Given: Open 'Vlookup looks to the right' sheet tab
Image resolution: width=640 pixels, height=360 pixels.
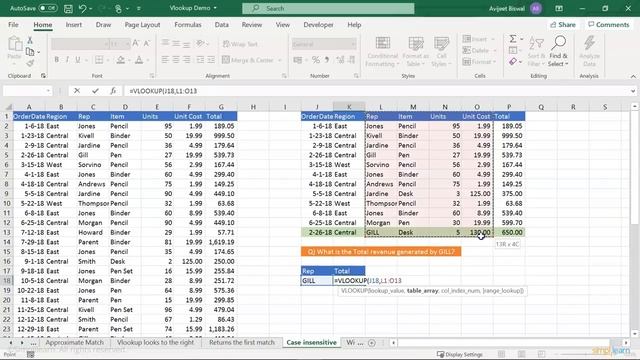Looking at the screenshot, I should click(x=156, y=342).
